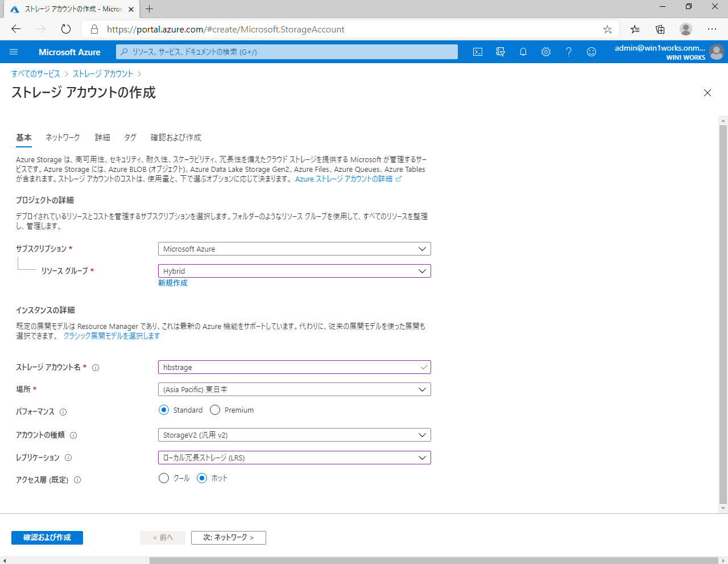This screenshot has height=564, width=728.
Task: Open the help question mark icon
Action: point(569,52)
